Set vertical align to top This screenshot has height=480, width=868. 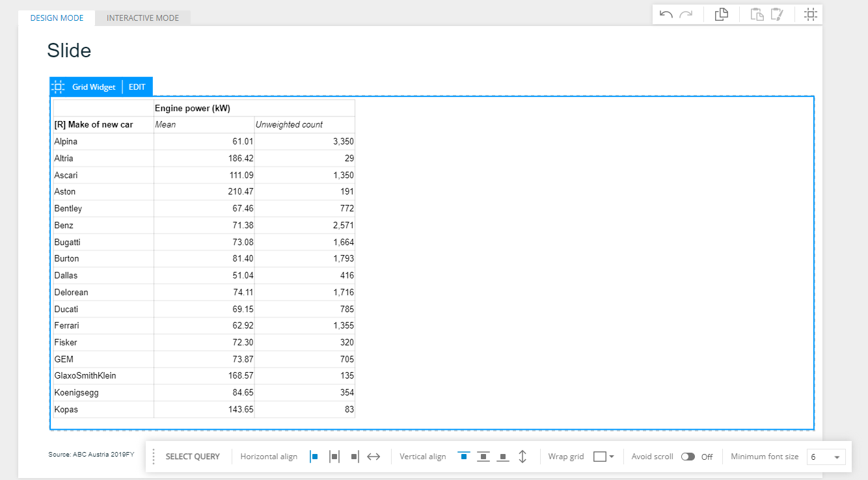click(463, 457)
